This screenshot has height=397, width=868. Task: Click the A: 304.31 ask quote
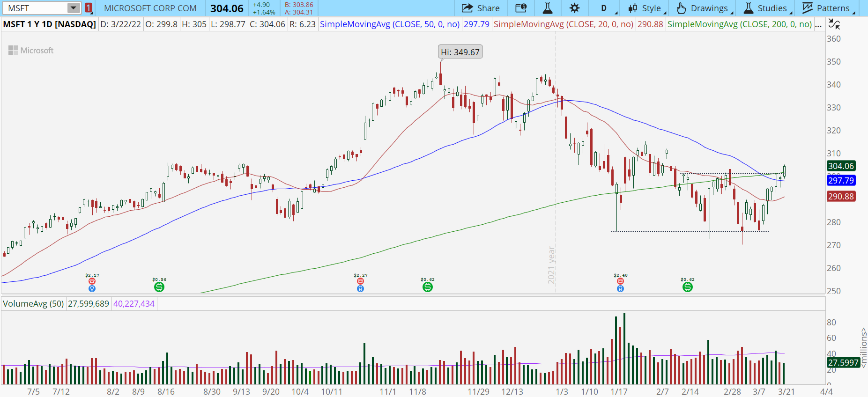point(299,12)
